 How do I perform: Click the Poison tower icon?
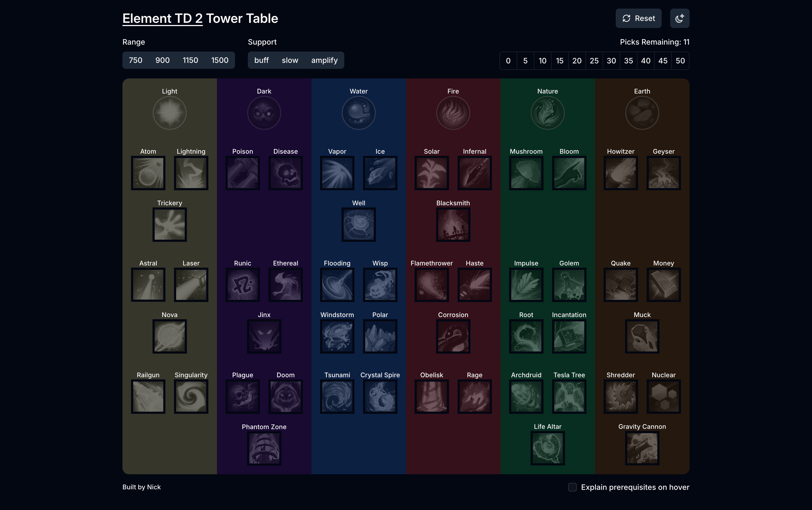242,173
